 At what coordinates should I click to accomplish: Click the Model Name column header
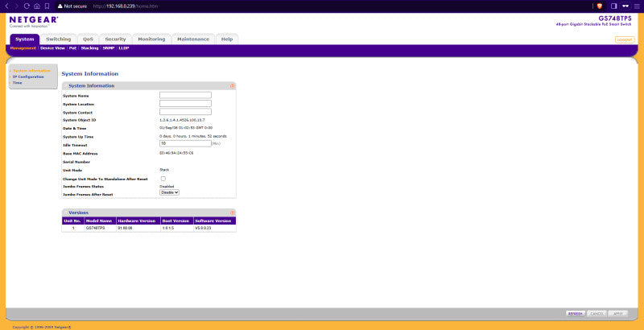pos(100,221)
